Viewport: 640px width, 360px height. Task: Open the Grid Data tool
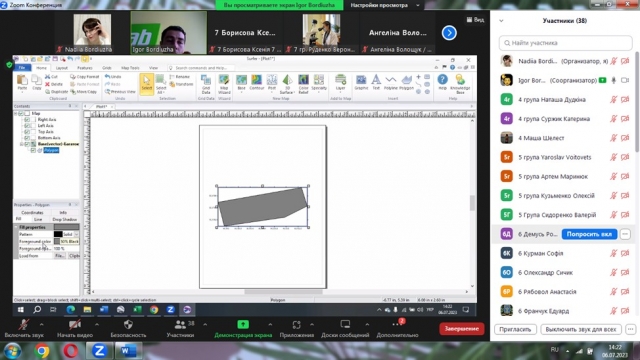point(206,84)
